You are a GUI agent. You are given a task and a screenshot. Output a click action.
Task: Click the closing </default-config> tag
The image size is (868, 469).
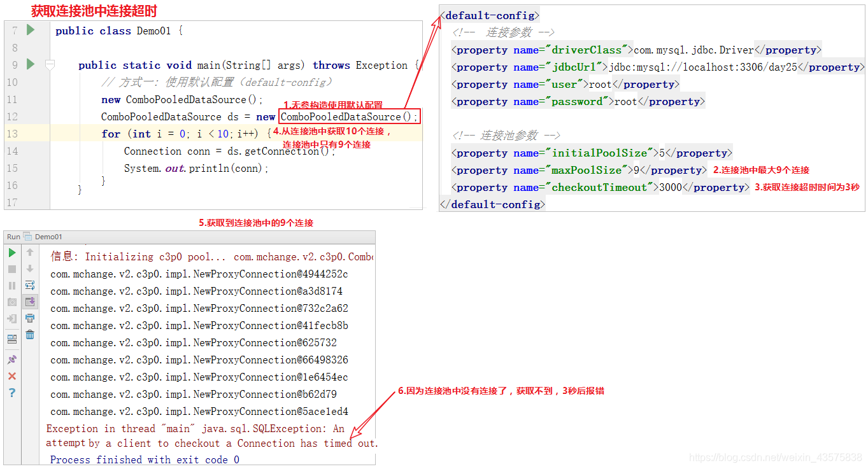pos(493,204)
